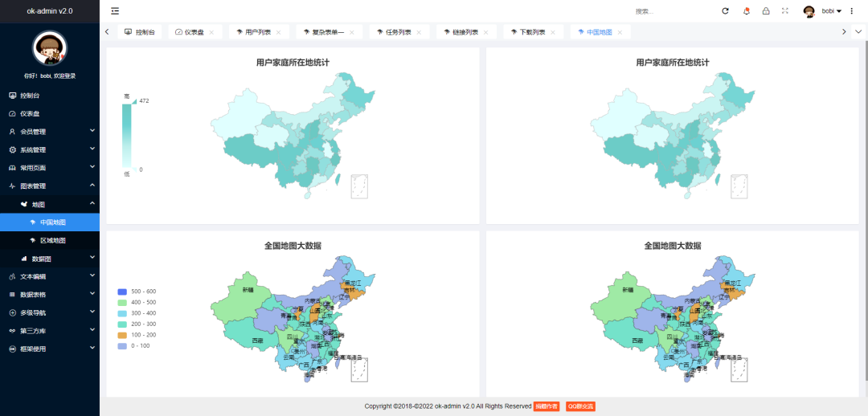
Task: Toggle the 300 - 400 legend item
Action: pyautogui.click(x=137, y=313)
